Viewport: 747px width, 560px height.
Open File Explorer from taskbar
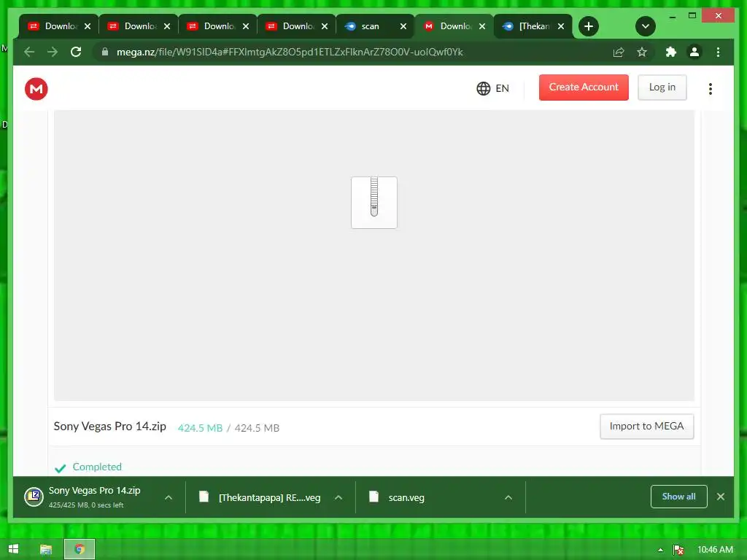click(x=46, y=550)
